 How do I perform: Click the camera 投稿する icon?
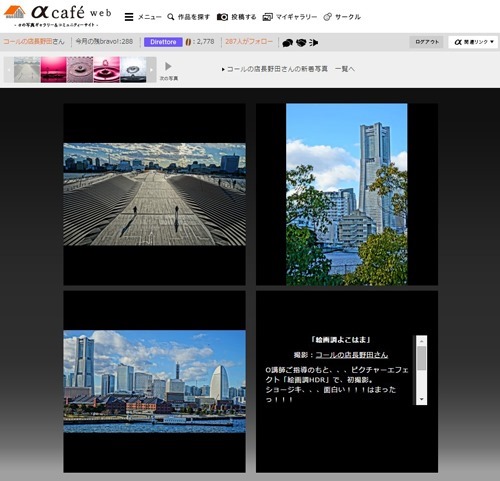point(222,17)
